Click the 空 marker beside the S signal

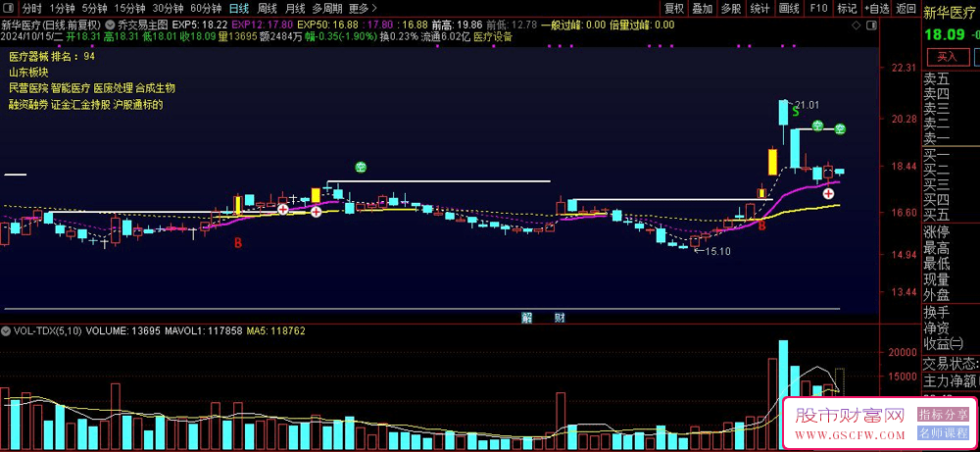point(817,126)
